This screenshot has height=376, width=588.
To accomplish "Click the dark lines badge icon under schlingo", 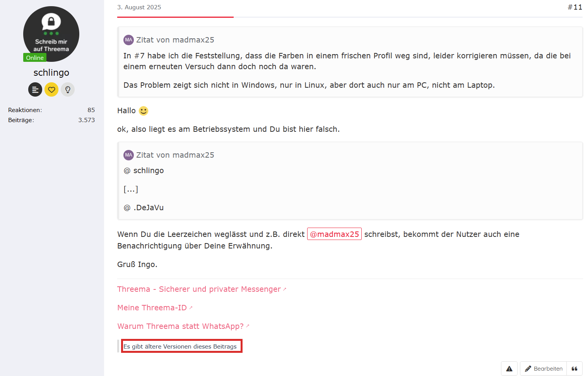I will pos(35,90).
